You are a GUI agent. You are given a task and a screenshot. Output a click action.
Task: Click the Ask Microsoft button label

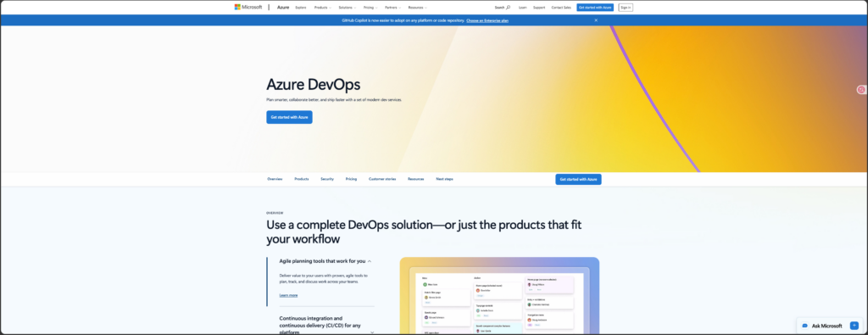tap(827, 327)
